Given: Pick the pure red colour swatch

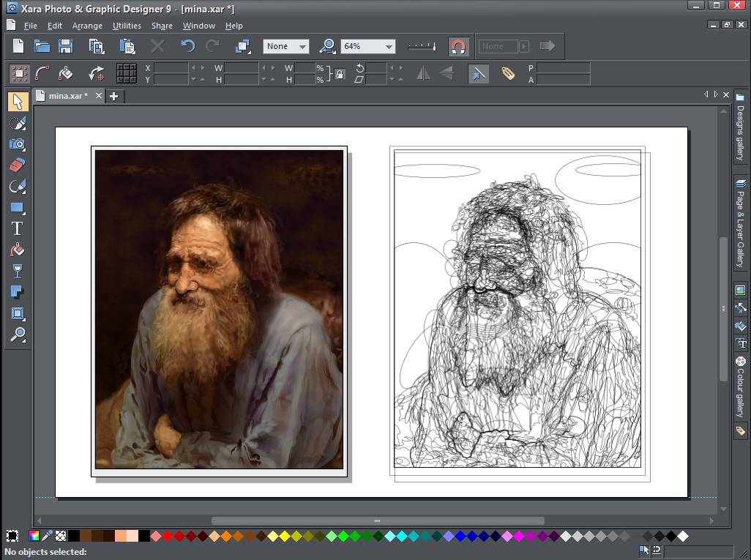Looking at the screenshot, I should point(168,537).
